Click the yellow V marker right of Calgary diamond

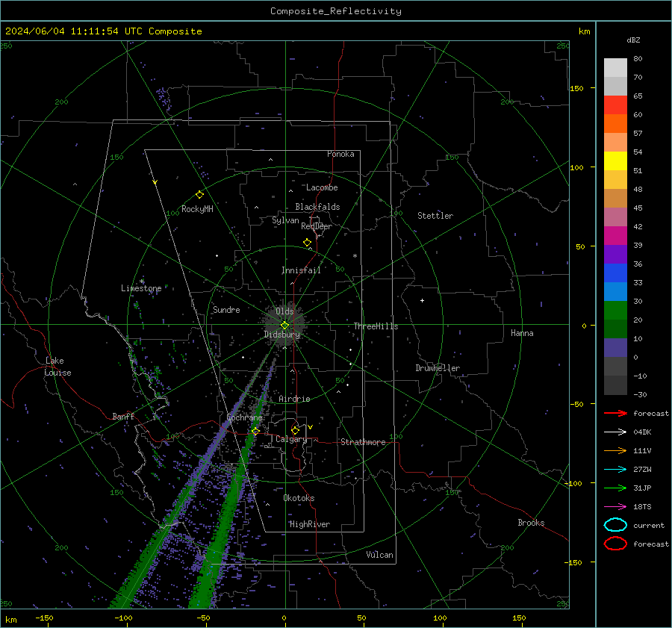tap(311, 427)
